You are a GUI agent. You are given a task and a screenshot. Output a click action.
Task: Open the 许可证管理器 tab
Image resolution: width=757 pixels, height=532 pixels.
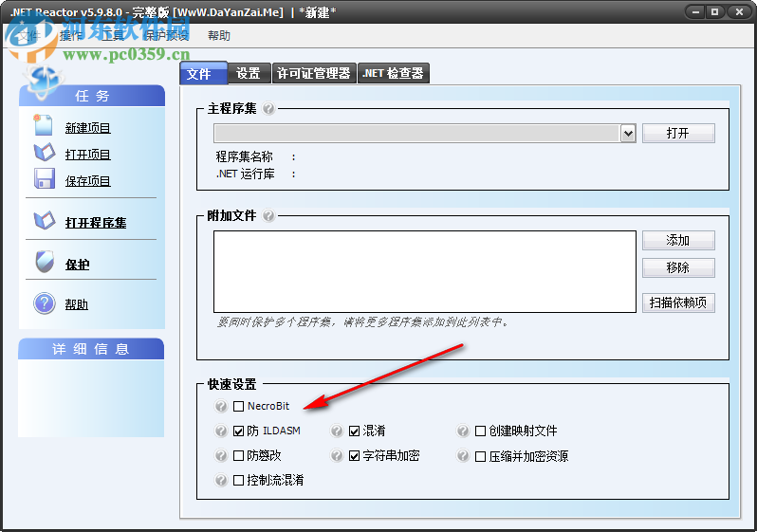coord(314,73)
